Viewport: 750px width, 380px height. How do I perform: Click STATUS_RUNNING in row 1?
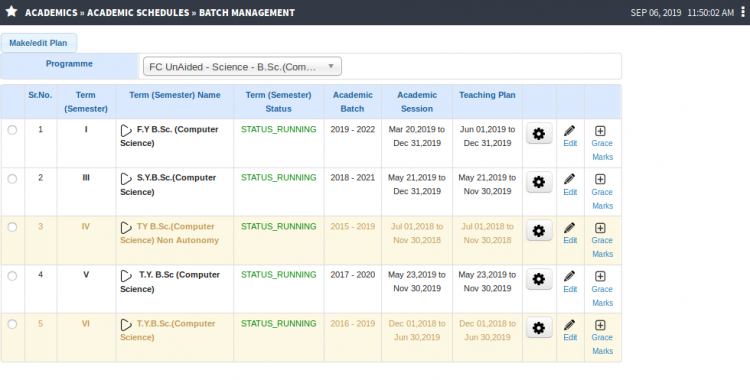[278, 129]
